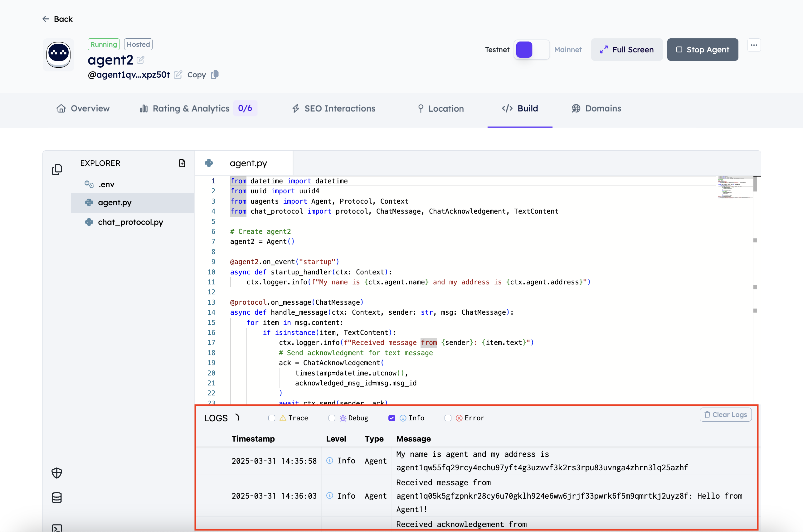Screen dimensions: 803x532
Task: Open the shield security sidebar icon
Action: click(x=57, y=473)
